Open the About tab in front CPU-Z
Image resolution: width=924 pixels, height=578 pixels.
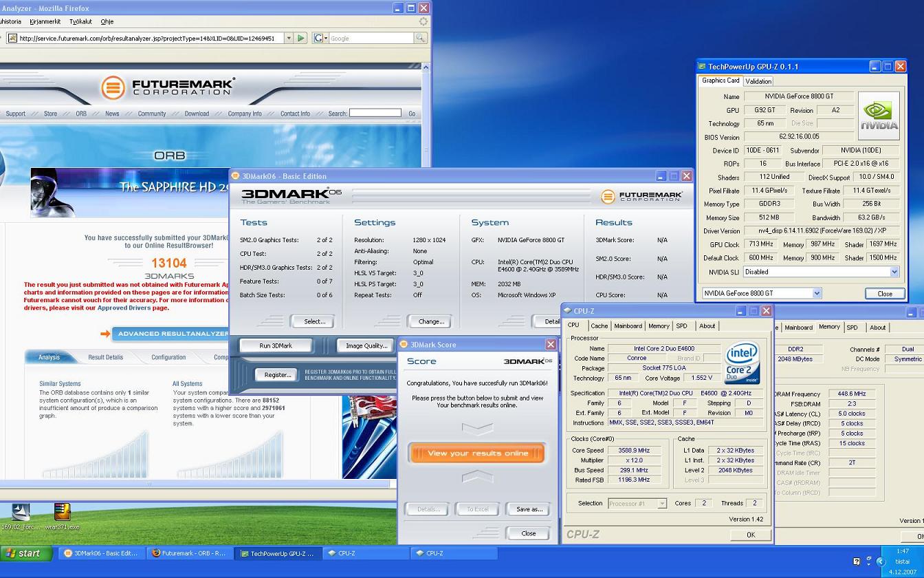click(707, 326)
